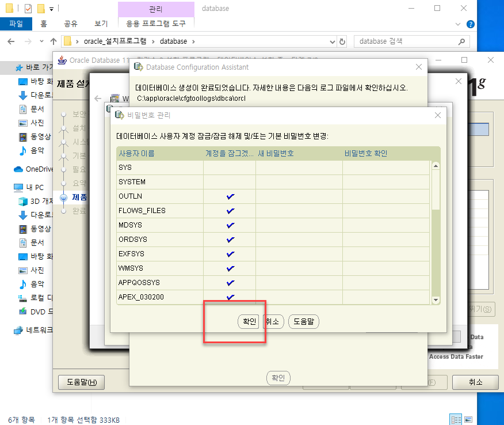The image size is (504, 425).
Task: Switch to details view icon
Action: pyautogui.click(x=456, y=420)
